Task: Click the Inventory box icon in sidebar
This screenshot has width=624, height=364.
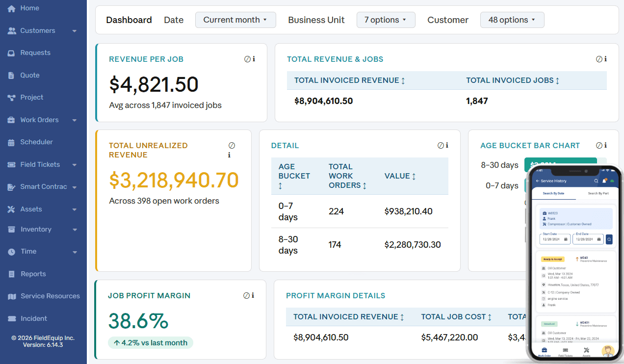Action: 12,230
